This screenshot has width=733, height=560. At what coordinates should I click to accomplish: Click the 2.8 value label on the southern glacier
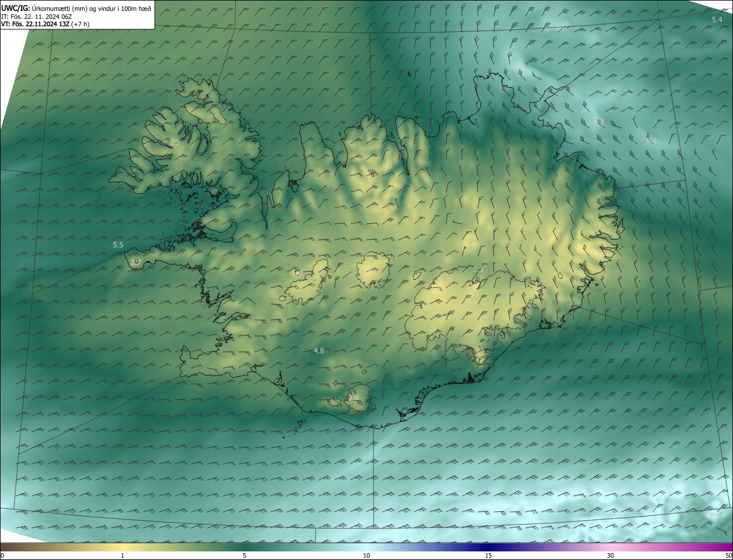(353, 397)
